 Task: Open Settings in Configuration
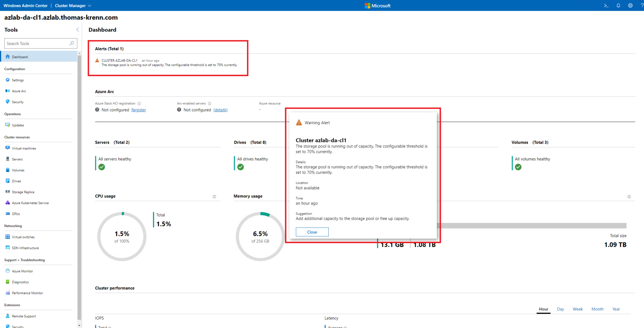[x=8, y=80]
